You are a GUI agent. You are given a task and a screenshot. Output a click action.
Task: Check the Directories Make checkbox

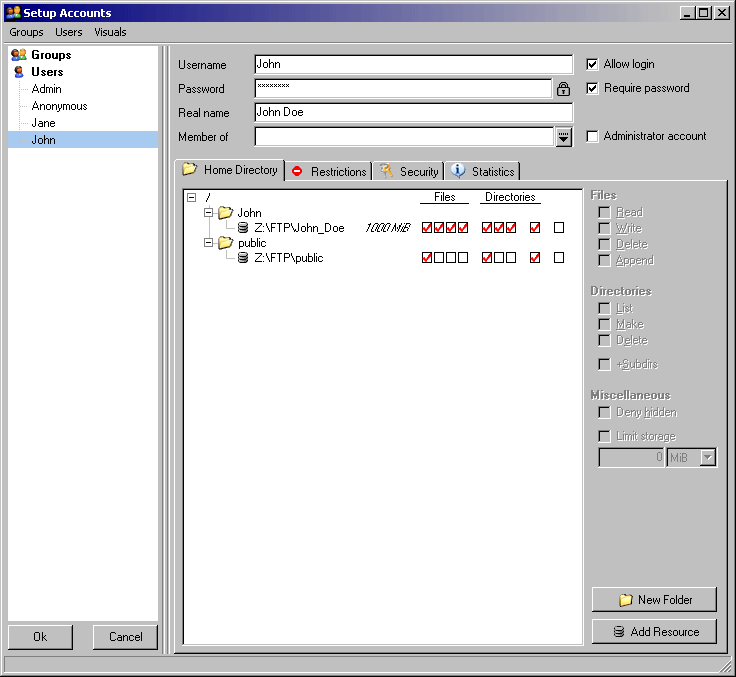pyautogui.click(x=605, y=324)
